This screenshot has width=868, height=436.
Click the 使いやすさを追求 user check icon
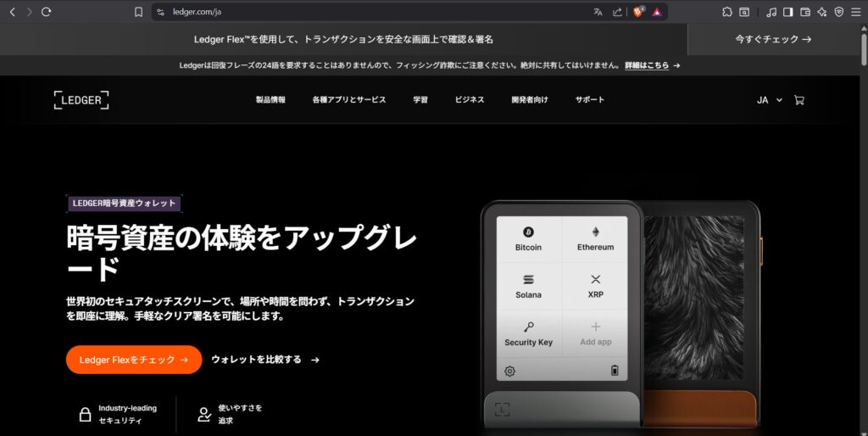(x=204, y=415)
